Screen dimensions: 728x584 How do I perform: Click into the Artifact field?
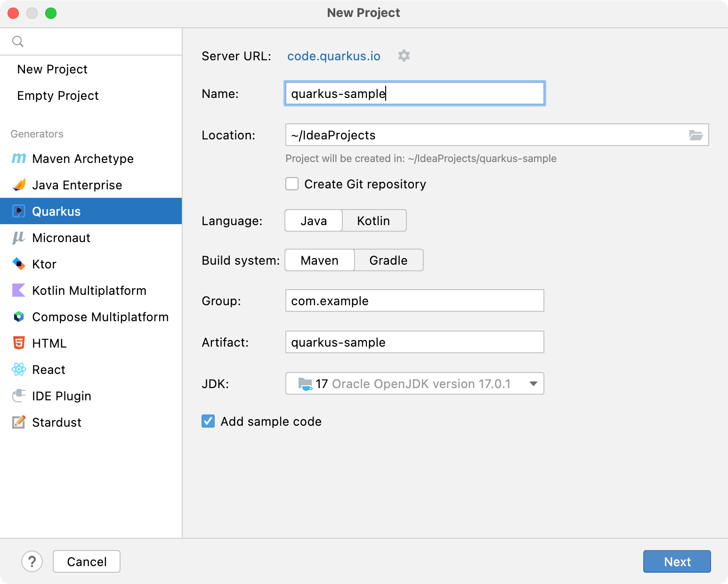coord(415,342)
